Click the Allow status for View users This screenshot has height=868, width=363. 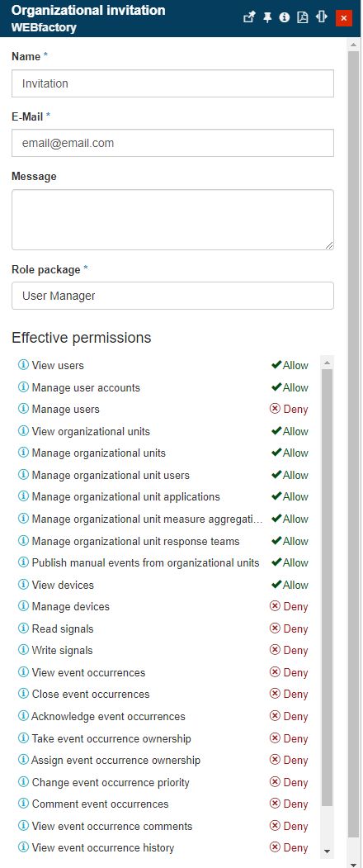pyautogui.click(x=290, y=365)
